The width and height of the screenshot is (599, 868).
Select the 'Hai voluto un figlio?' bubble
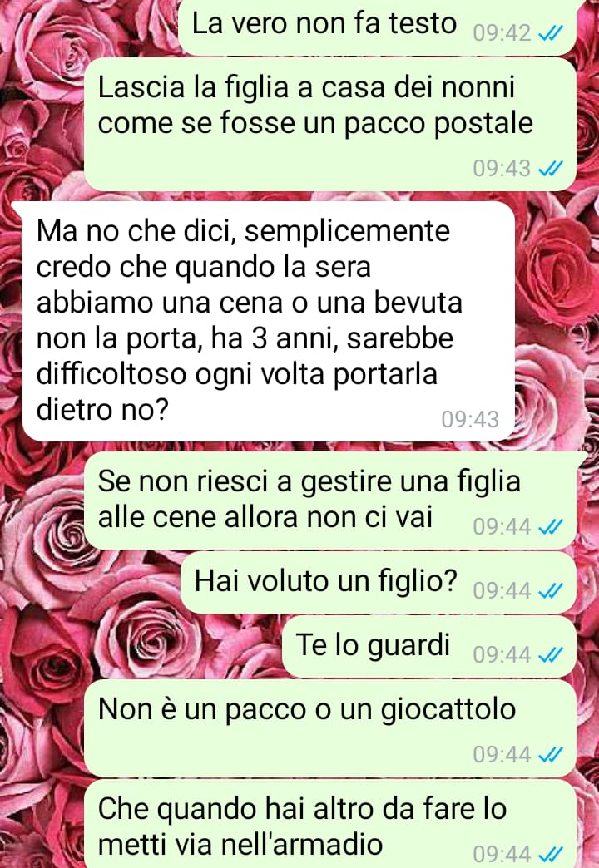379,582
